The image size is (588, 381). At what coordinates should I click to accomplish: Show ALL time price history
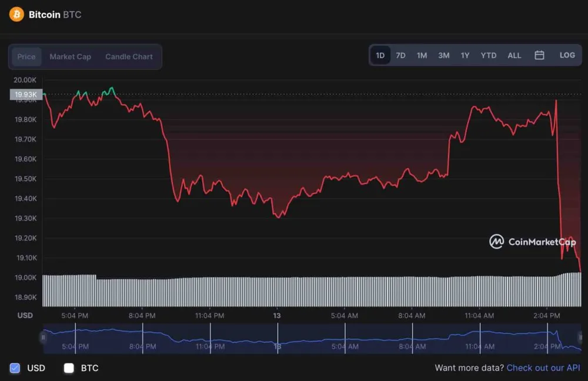[x=514, y=55]
